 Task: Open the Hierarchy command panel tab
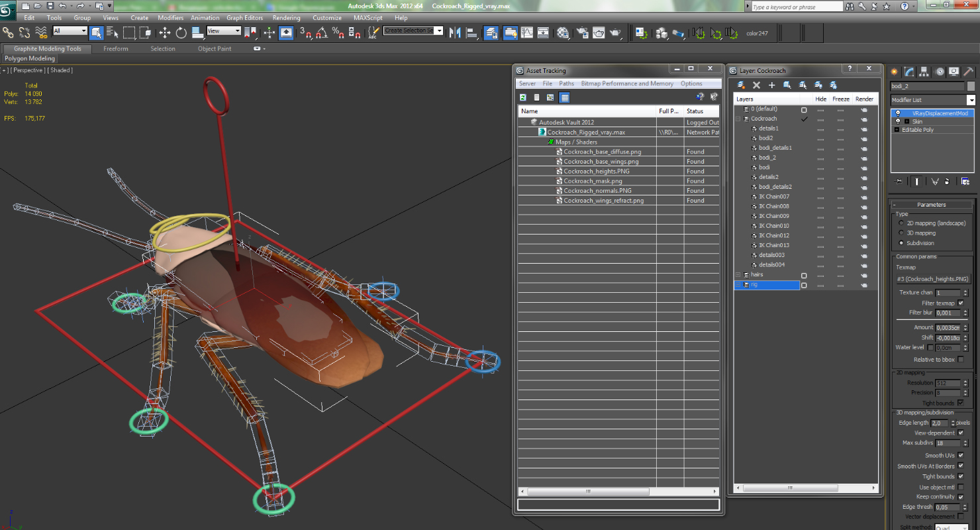click(924, 72)
